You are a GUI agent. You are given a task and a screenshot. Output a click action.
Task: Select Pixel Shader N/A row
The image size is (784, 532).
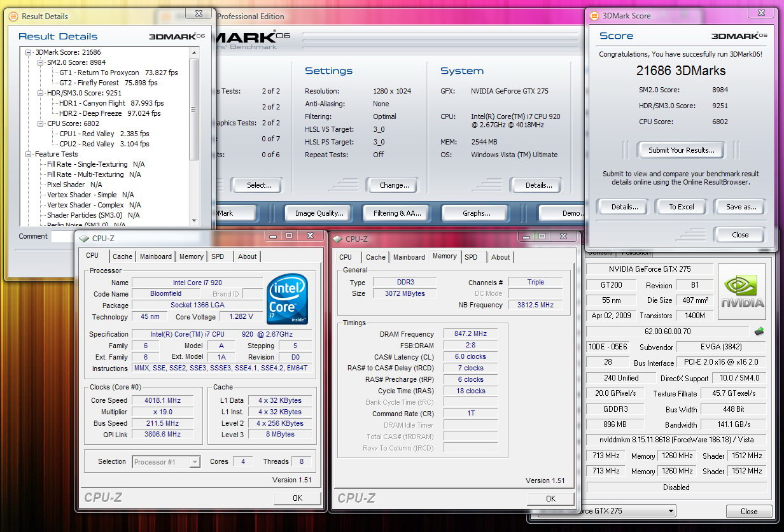pos(74,185)
